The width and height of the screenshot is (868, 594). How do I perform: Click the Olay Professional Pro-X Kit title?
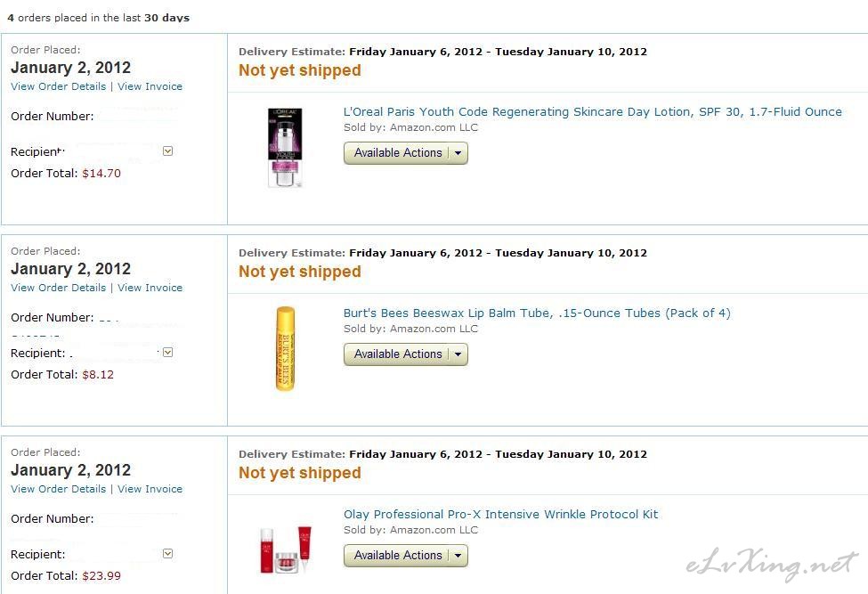pyautogui.click(x=501, y=514)
